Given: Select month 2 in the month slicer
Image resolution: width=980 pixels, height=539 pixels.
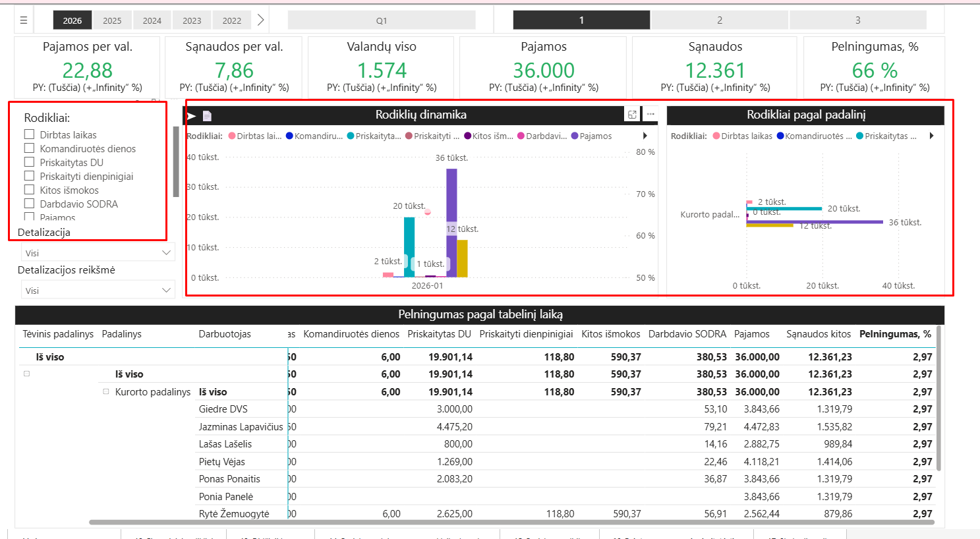Looking at the screenshot, I should [x=719, y=20].
